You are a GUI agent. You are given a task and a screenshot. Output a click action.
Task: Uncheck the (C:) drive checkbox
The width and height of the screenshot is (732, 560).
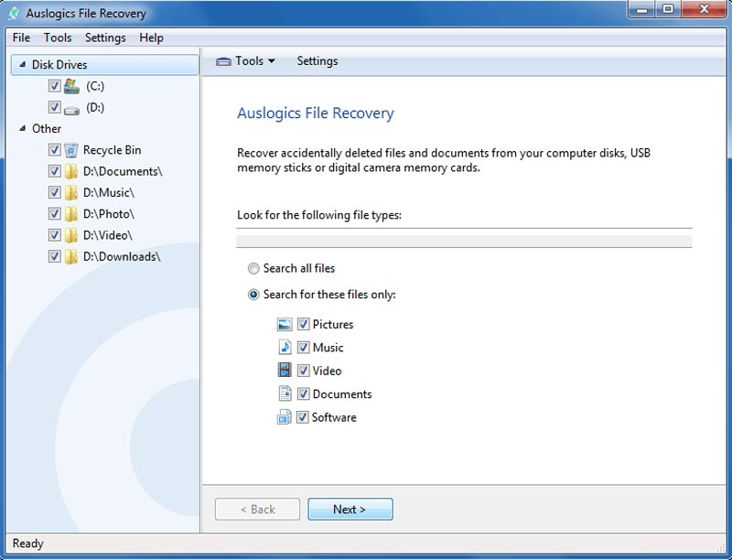coord(55,86)
